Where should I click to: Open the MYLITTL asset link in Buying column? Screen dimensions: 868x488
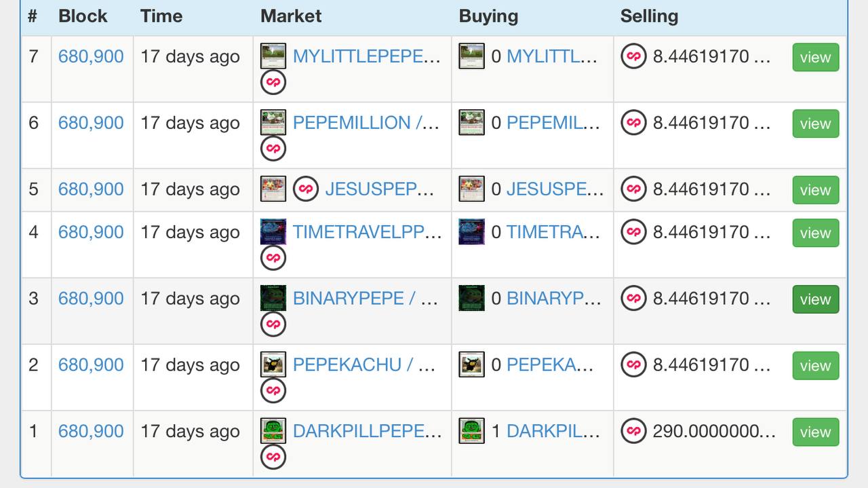point(551,56)
